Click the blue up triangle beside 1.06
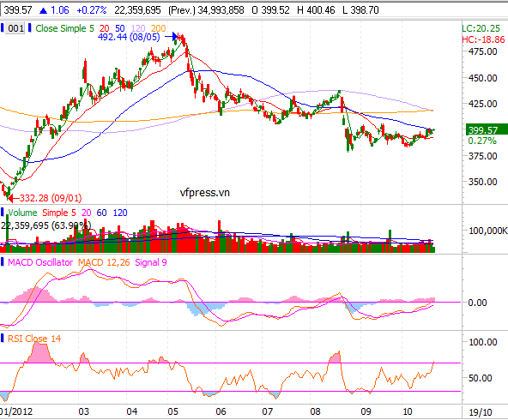This screenshot has width=508, height=420. (43, 10)
